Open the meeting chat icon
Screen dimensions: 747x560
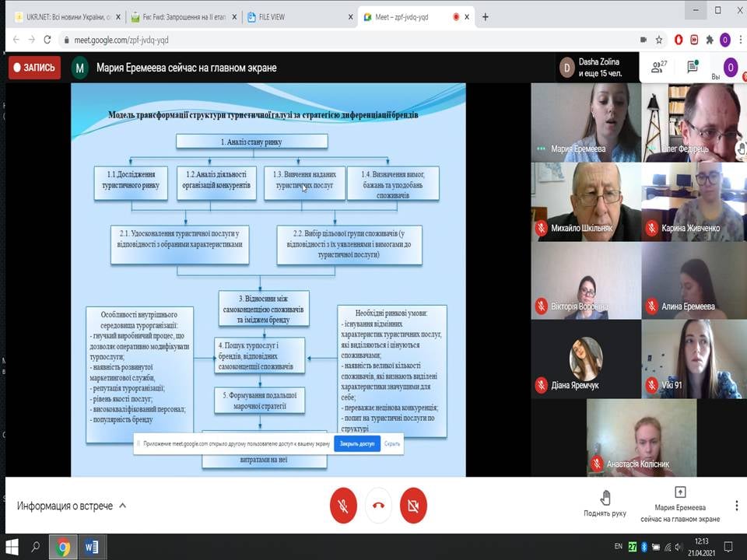[693, 68]
